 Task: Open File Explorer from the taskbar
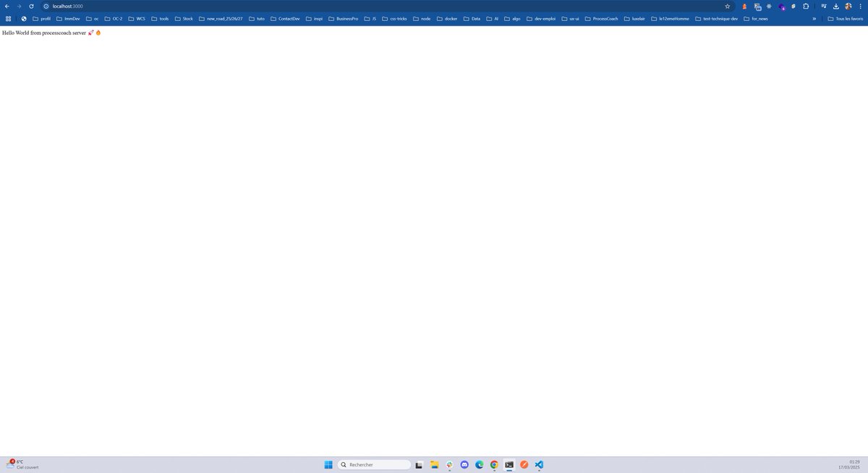[x=434, y=464]
